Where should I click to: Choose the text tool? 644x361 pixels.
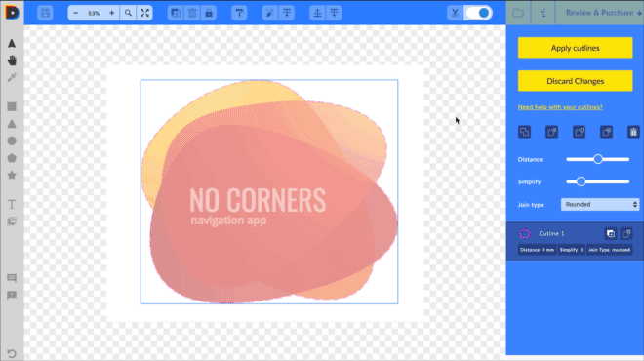pos(12,204)
